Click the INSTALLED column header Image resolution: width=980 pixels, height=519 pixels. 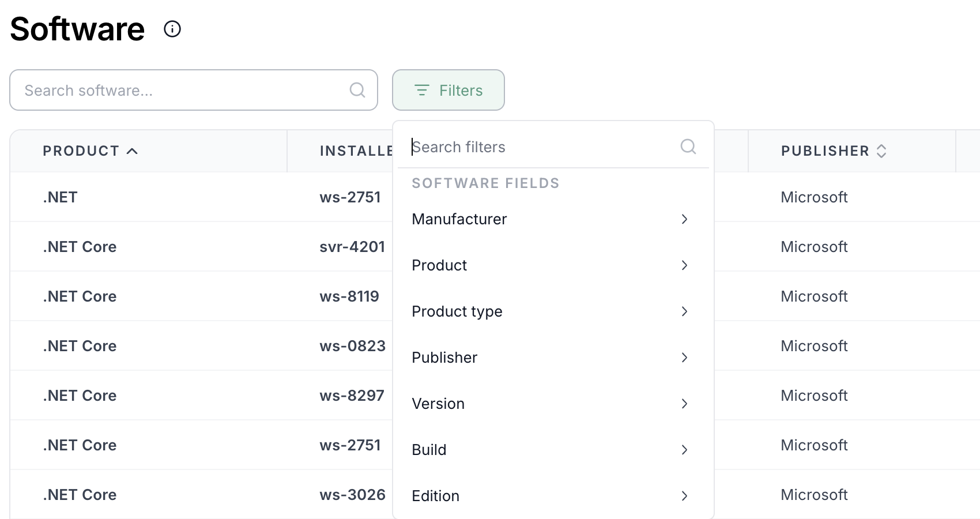[356, 151]
